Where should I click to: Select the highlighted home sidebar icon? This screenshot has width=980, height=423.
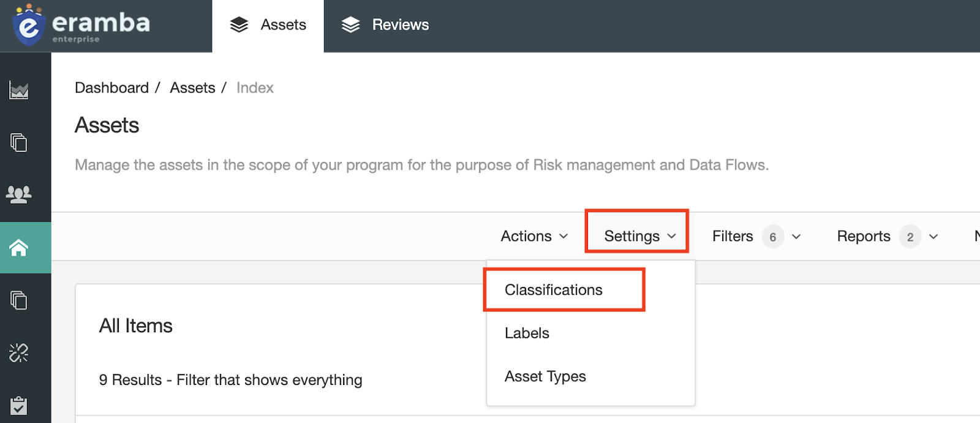pyautogui.click(x=19, y=248)
